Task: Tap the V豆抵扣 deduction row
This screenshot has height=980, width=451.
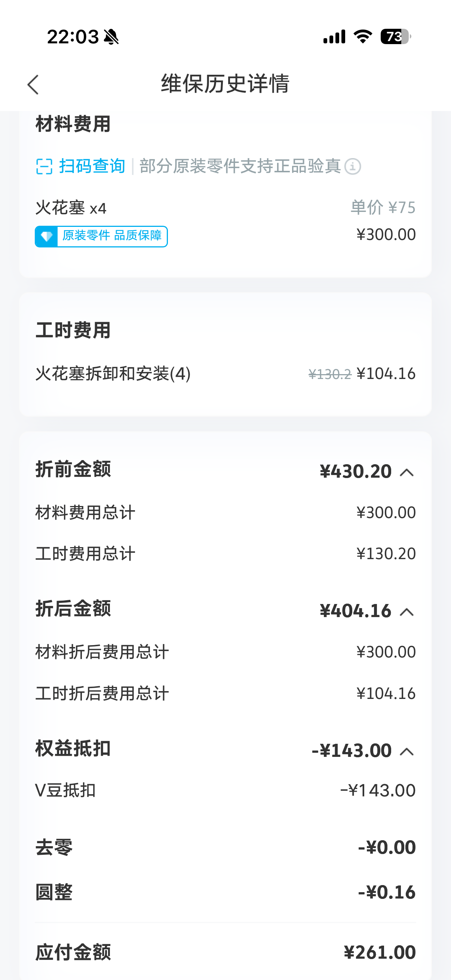Action: 224,790
